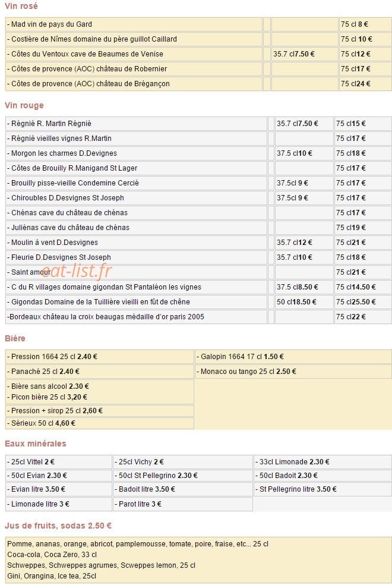The width and height of the screenshot is (392, 588).
Task: Click the Vin rouge section heading
Action: pyautogui.click(x=24, y=105)
